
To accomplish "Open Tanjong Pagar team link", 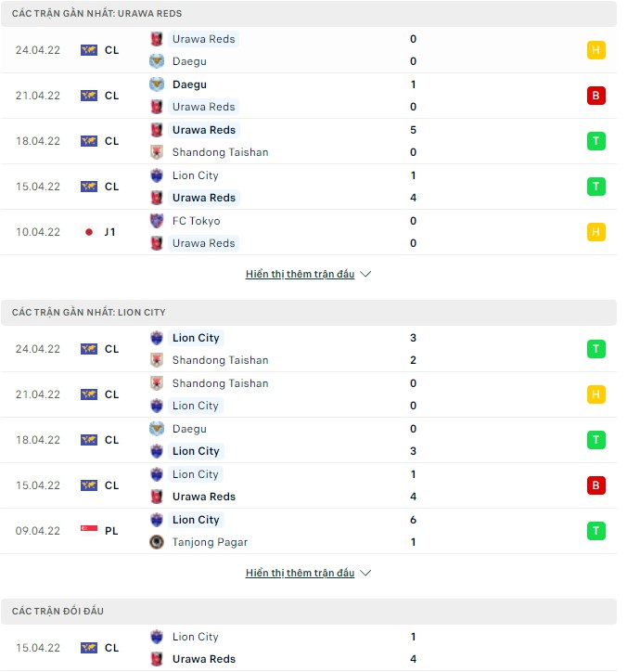I will coord(210,542).
